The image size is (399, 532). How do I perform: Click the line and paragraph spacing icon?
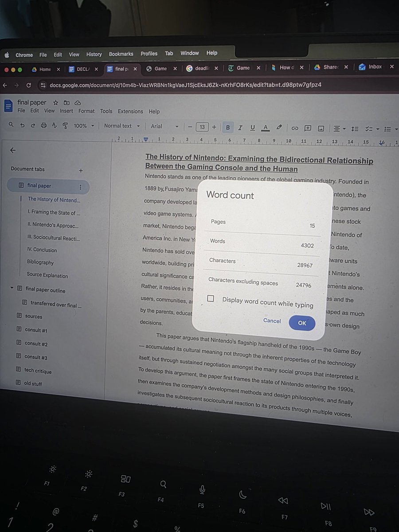click(x=355, y=129)
